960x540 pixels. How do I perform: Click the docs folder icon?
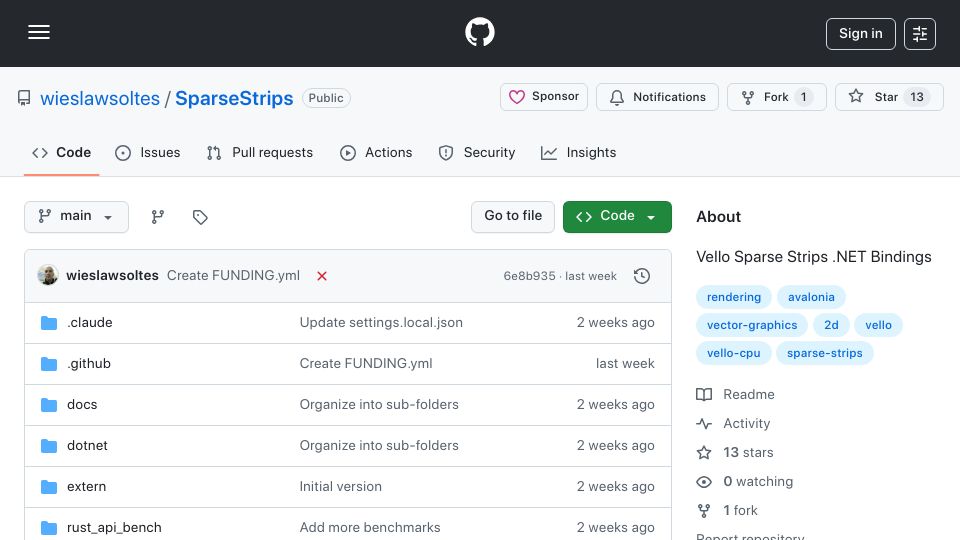pos(49,405)
